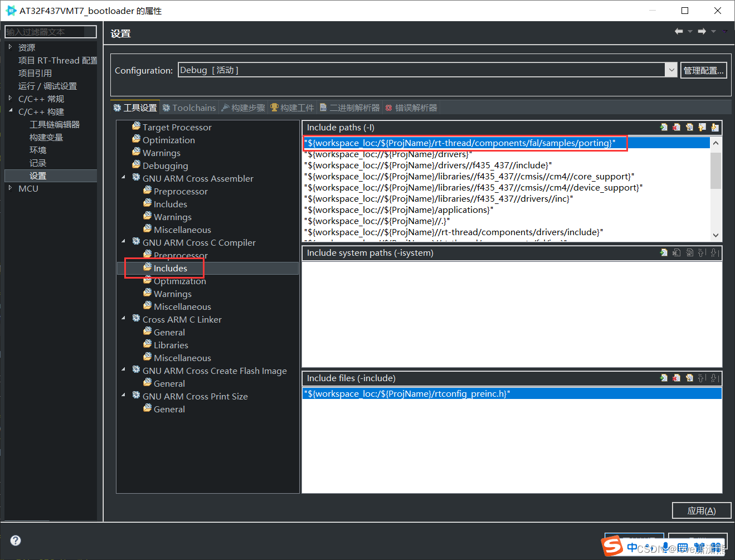Click the 应用(A) button
This screenshot has height=560, width=735.
pos(702,510)
